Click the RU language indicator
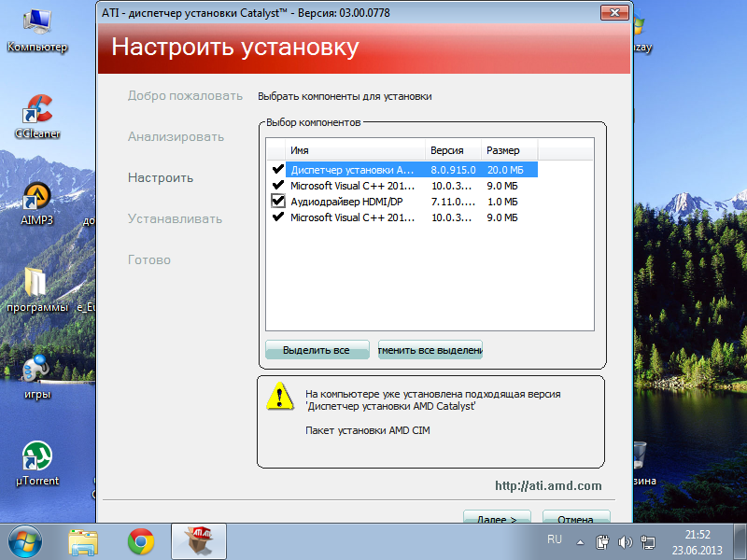 (554, 539)
